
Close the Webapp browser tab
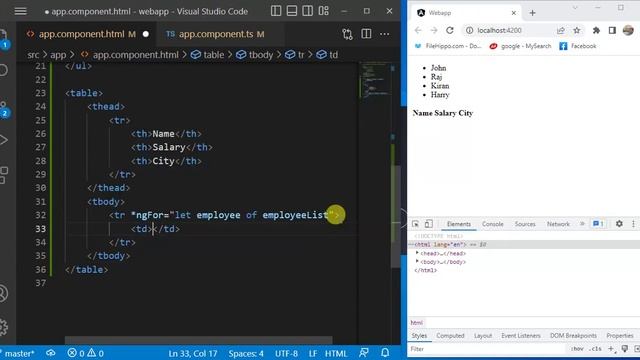pos(513,13)
